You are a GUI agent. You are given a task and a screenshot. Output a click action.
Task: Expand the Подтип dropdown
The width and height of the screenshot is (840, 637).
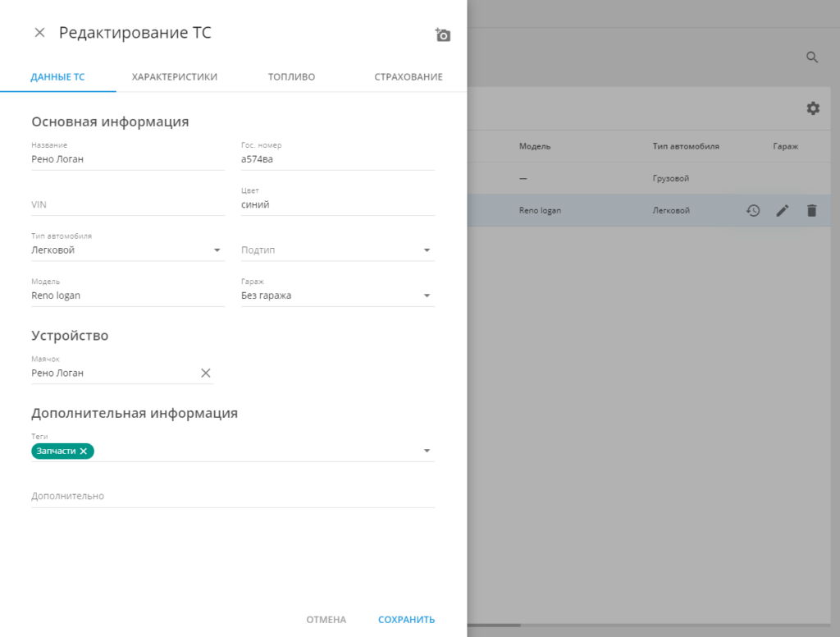click(x=427, y=250)
